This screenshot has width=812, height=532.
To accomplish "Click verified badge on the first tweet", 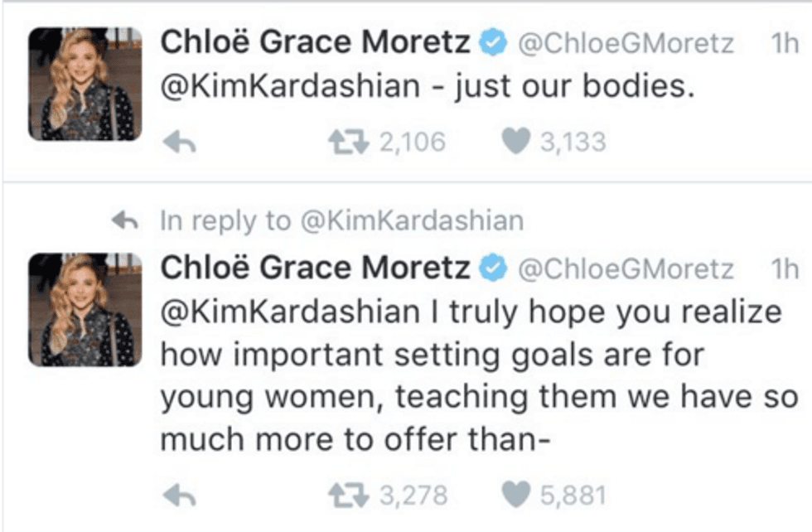I will pos(492,42).
